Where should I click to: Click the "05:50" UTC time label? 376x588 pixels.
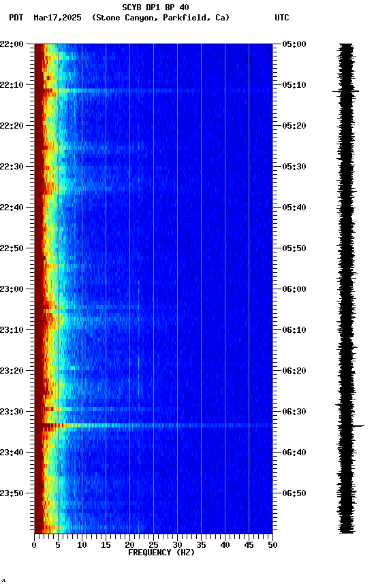click(x=294, y=248)
